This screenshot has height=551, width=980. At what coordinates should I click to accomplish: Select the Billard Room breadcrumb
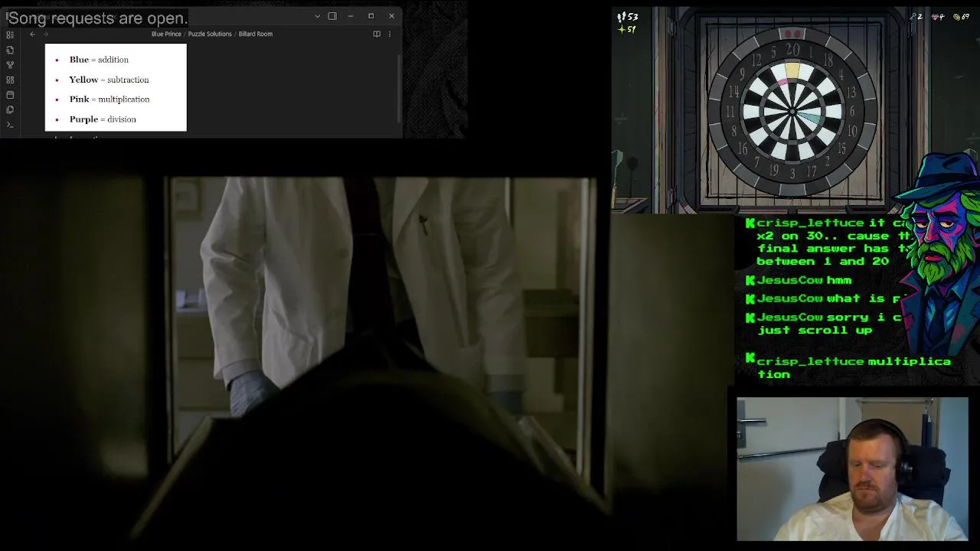(255, 34)
